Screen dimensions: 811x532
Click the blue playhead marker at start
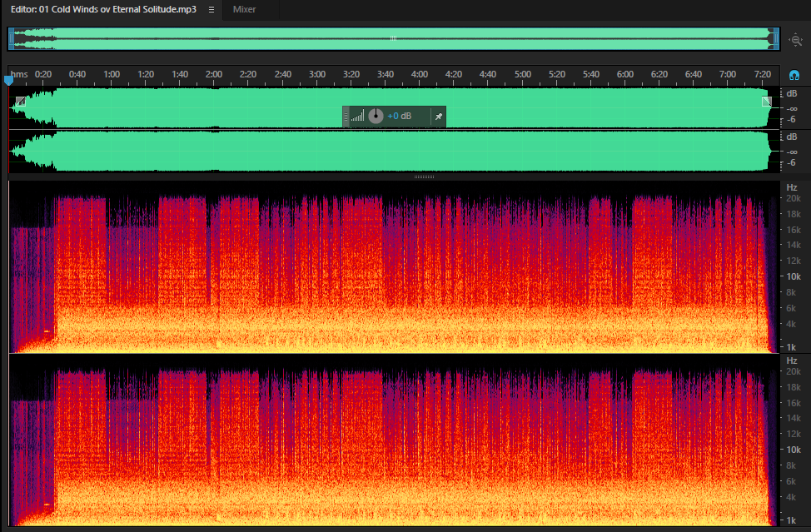(8, 80)
